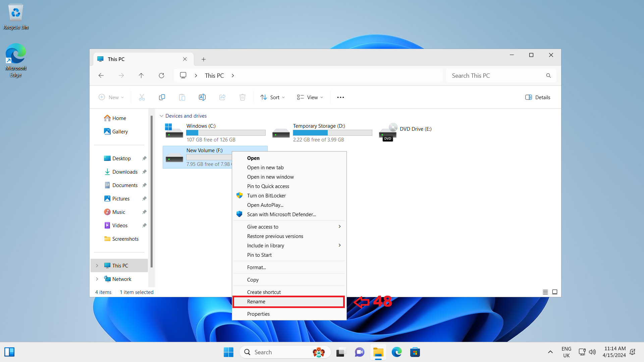Collapse the Devices and drives group
The image size is (644, 362).
point(161,116)
